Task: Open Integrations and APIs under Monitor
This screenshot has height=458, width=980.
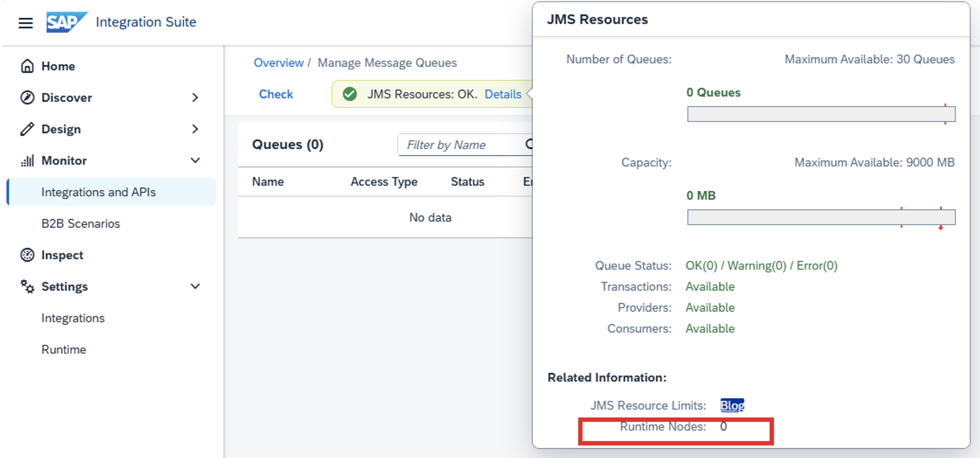Action: point(112,192)
